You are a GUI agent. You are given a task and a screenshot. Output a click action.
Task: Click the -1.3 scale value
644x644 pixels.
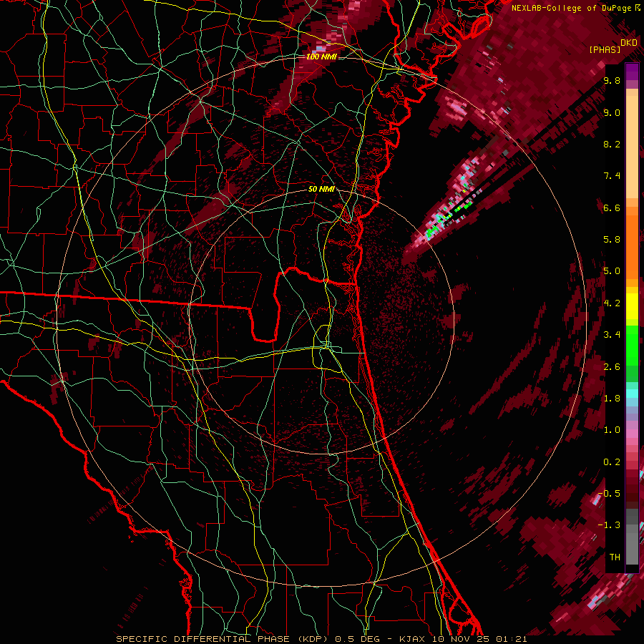pos(610,525)
